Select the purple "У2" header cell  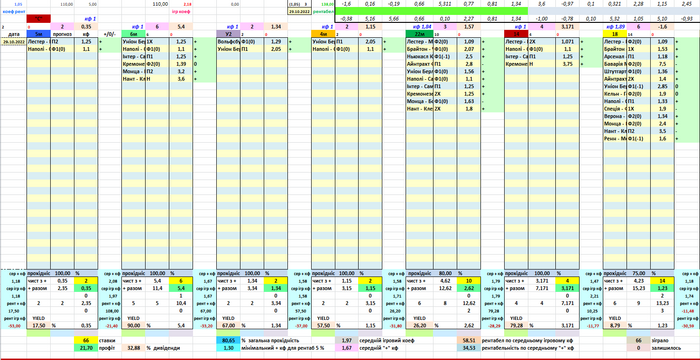point(228,33)
